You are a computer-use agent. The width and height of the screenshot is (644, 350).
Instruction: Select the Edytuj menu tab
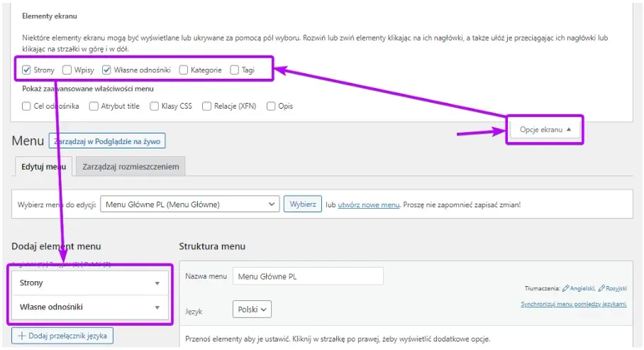click(43, 167)
